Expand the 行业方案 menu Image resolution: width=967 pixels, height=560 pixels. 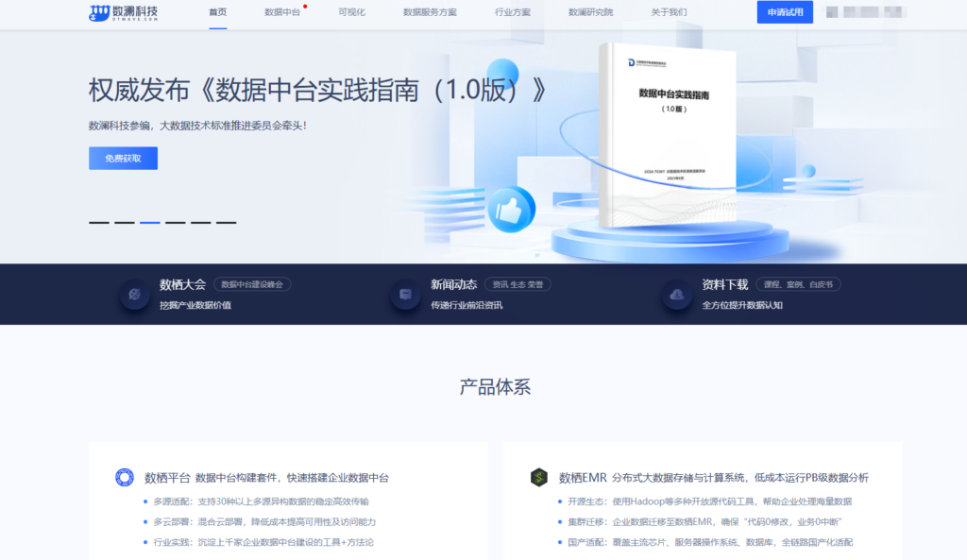[512, 13]
